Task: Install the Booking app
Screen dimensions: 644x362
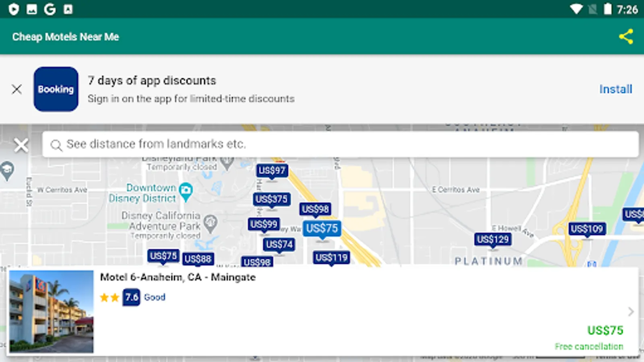Action: 615,89
